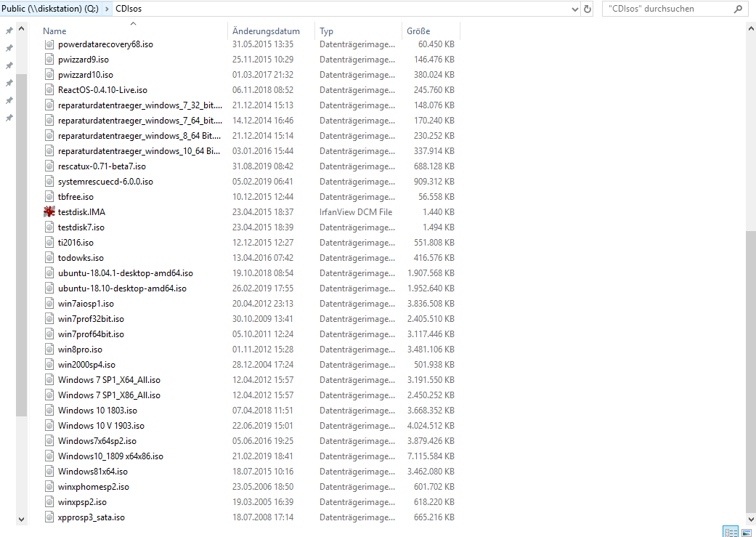Select the file pwizzard10.iso
This screenshot has width=756, height=537.
click(x=86, y=75)
